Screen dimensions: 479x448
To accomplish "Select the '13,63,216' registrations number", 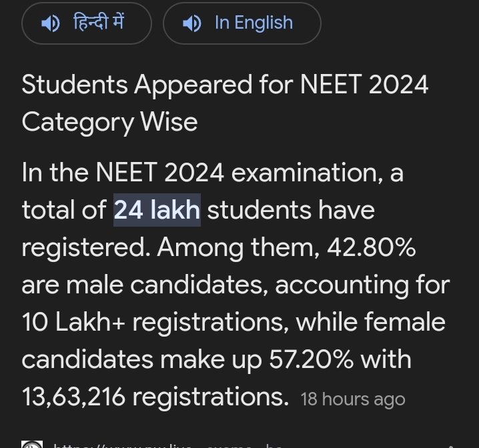I will click(73, 397).
